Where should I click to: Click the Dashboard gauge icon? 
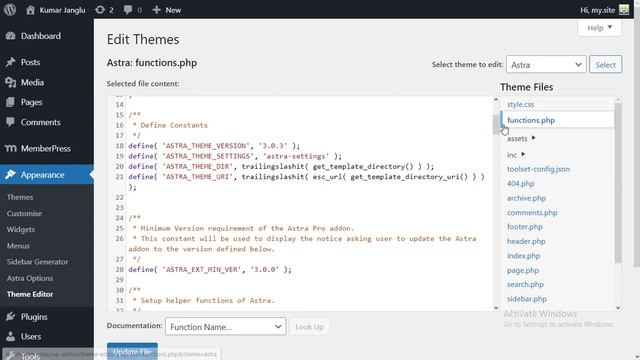pos(11,36)
